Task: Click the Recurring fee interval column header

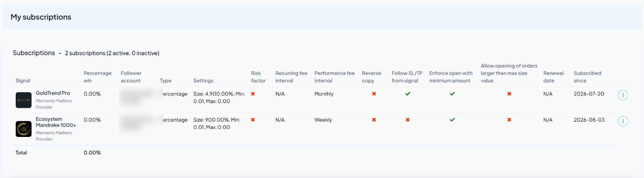Action: pyautogui.click(x=291, y=77)
